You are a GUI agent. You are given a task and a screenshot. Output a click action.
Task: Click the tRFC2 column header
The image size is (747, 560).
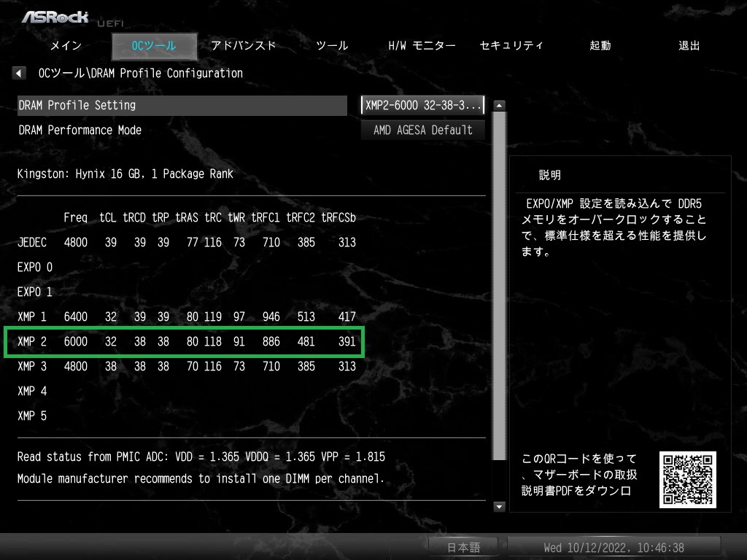(x=301, y=217)
